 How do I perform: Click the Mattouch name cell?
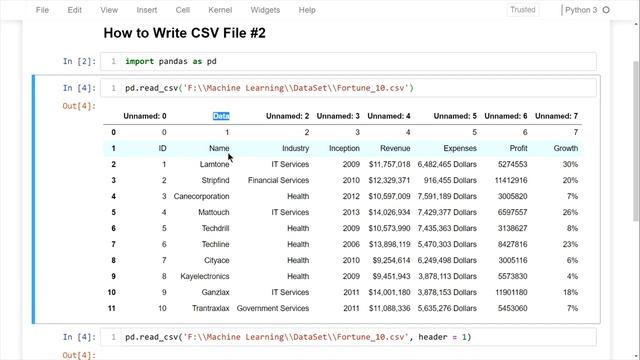click(x=213, y=212)
